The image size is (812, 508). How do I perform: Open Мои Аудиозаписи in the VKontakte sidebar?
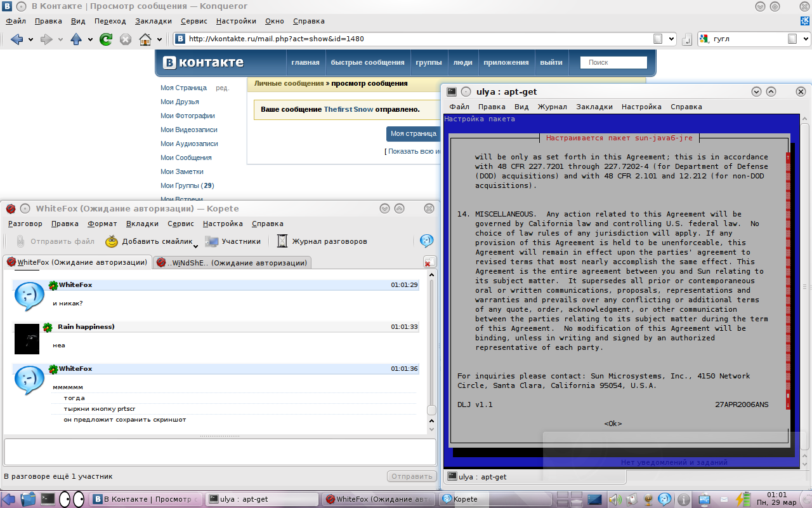pos(189,144)
